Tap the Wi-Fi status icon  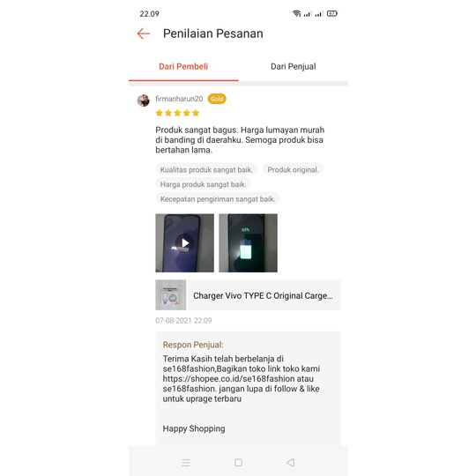(296, 13)
